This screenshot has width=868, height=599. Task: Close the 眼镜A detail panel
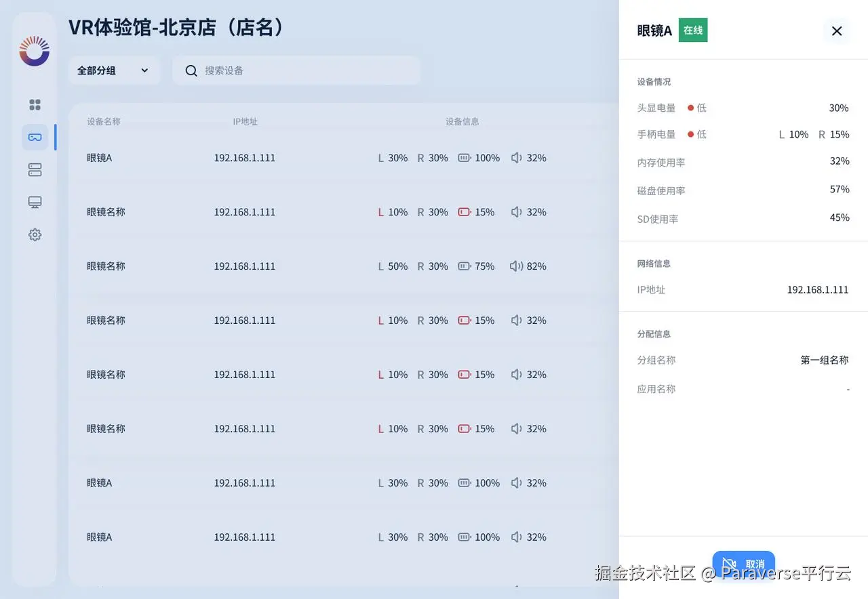[x=836, y=31]
